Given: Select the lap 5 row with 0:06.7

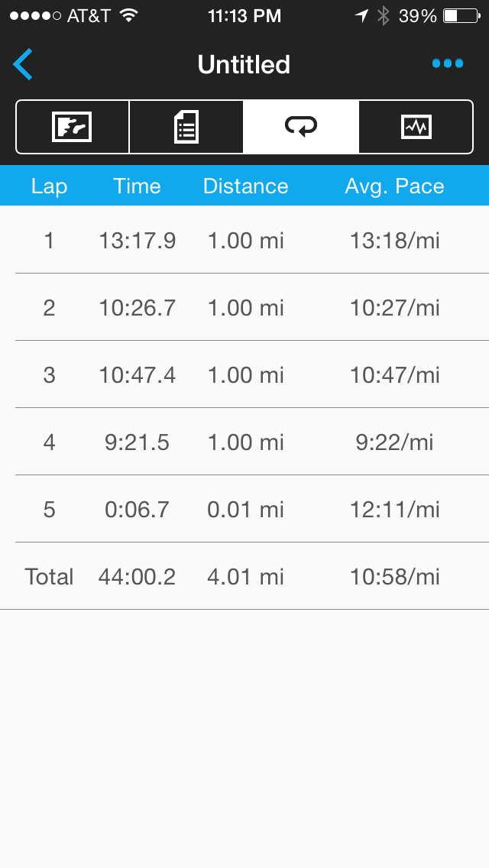Looking at the screenshot, I should tap(244, 510).
